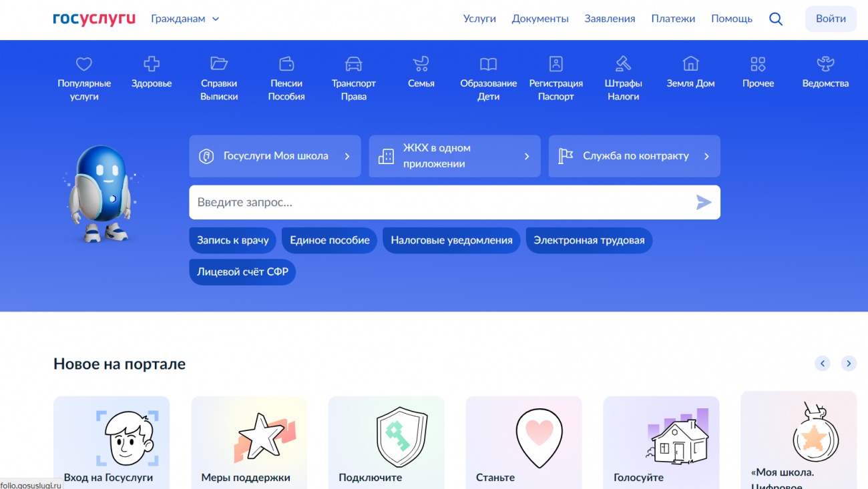
Task: Open the Пенсии Пособия wallet icon
Action: [x=286, y=64]
